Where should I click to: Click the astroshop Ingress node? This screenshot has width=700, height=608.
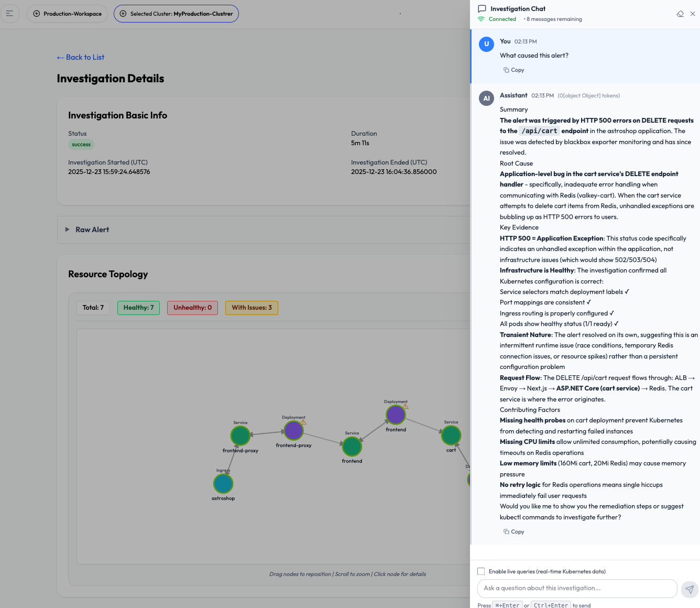point(223,484)
